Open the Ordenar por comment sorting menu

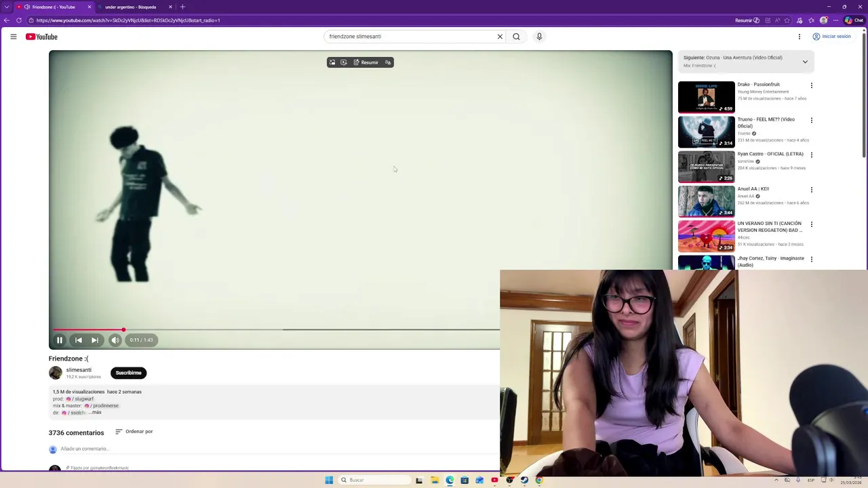134,432
